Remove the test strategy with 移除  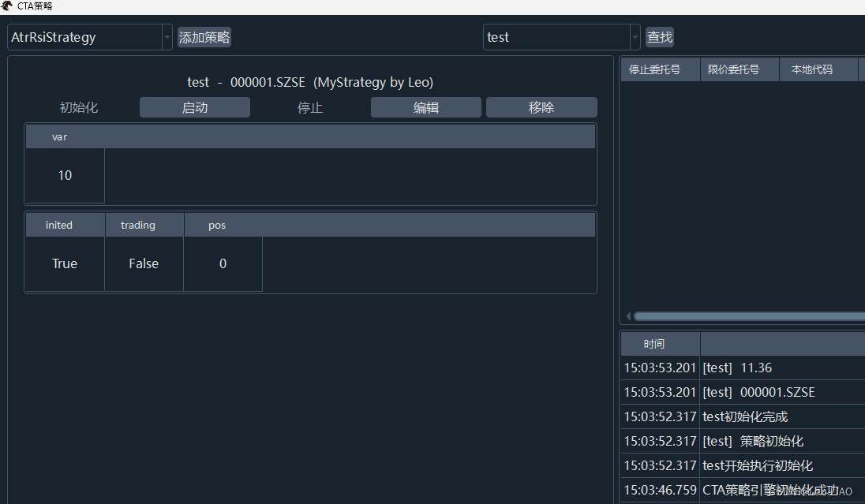point(541,107)
